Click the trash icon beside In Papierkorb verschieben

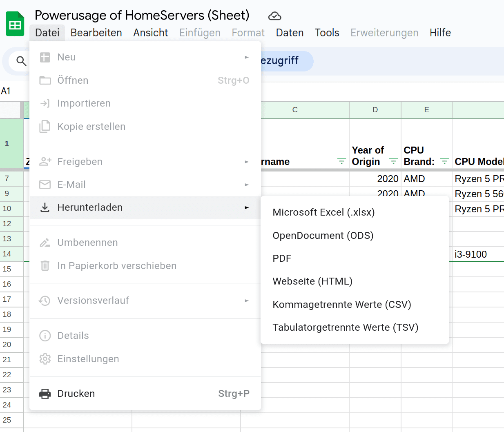pyautogui.click(x=45, y=266)
